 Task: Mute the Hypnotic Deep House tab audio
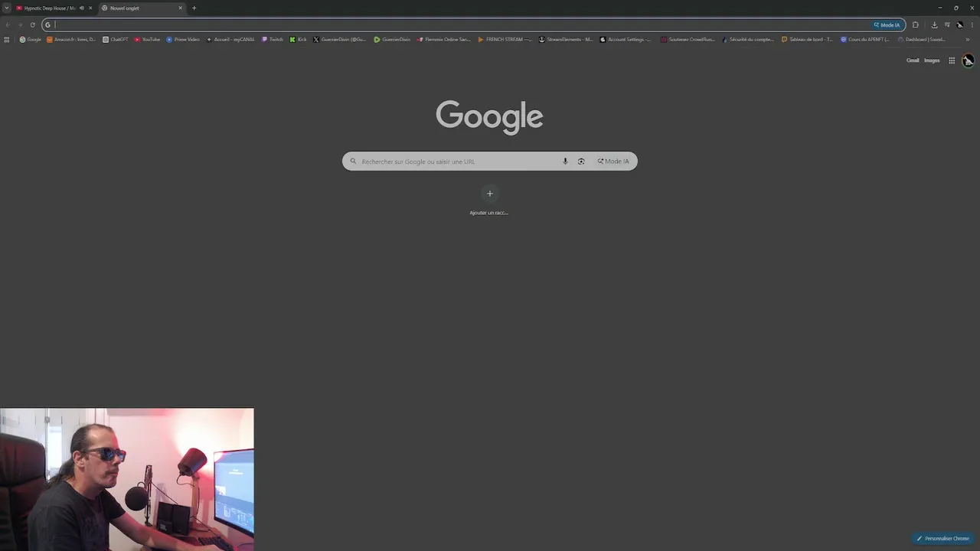pos(81,8)
